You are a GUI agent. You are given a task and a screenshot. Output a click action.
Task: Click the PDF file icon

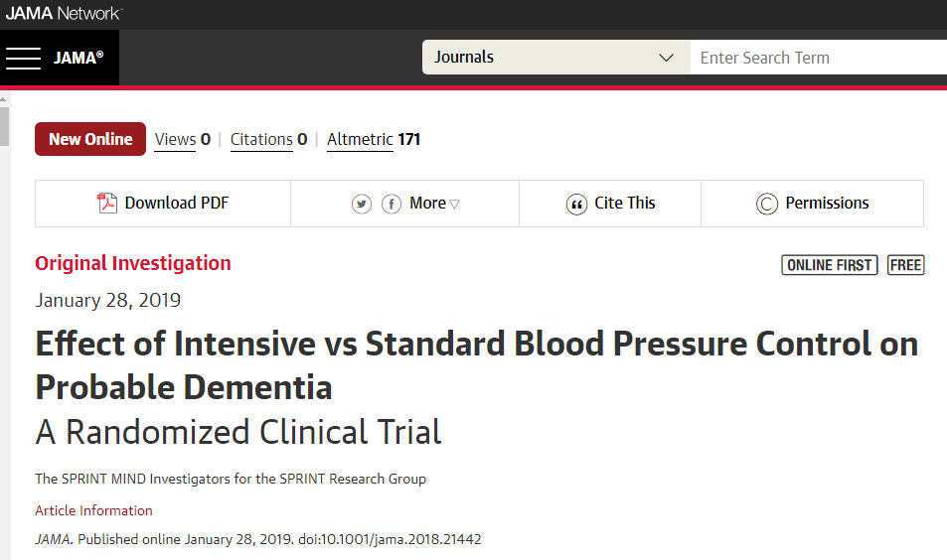[107, 204]
